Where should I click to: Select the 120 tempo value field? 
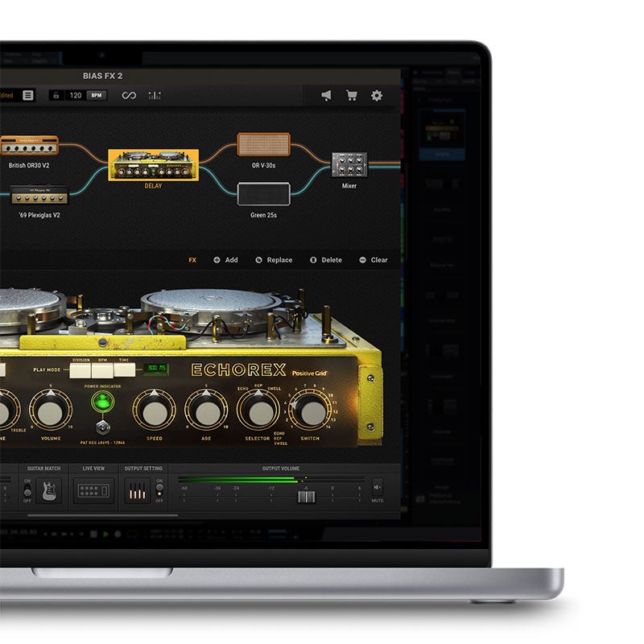(76, 95)
